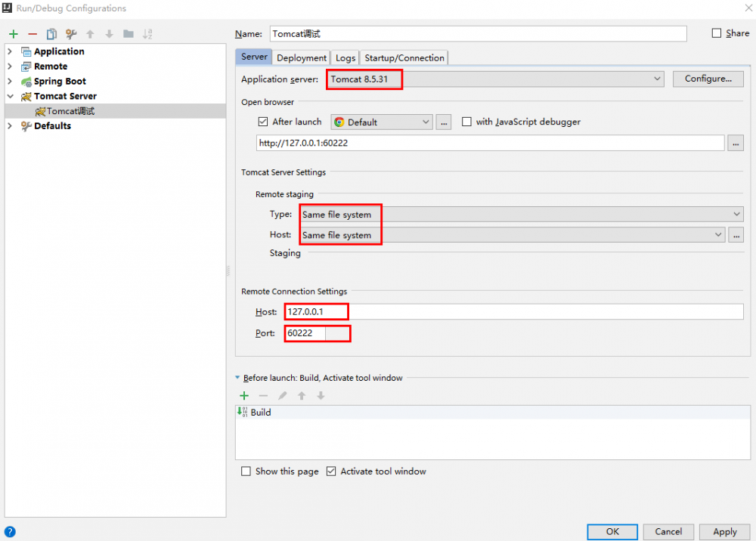This screenshot has height=541, width=756.
Task: Uncheck Activate tool window
Action: coord(331,471)
